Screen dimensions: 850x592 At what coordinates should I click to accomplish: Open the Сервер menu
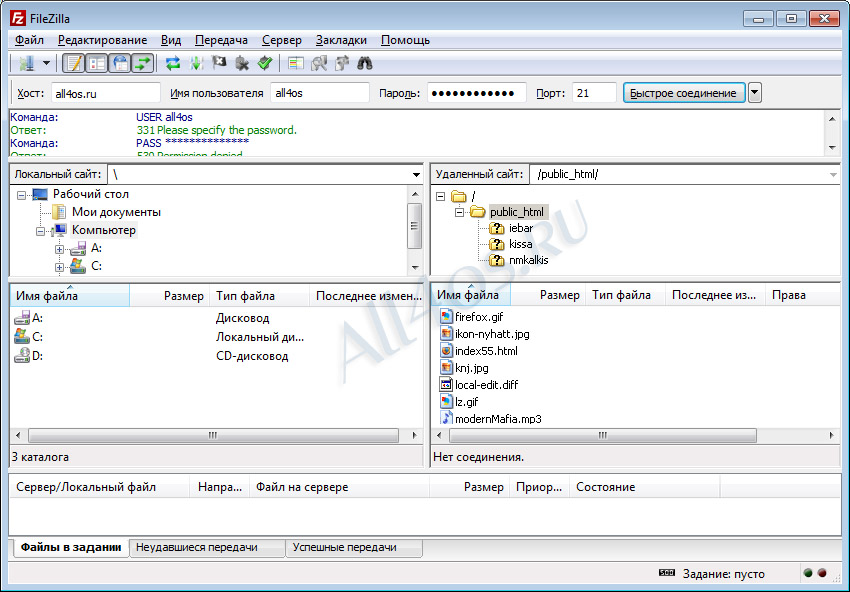(x=281, y=40)
